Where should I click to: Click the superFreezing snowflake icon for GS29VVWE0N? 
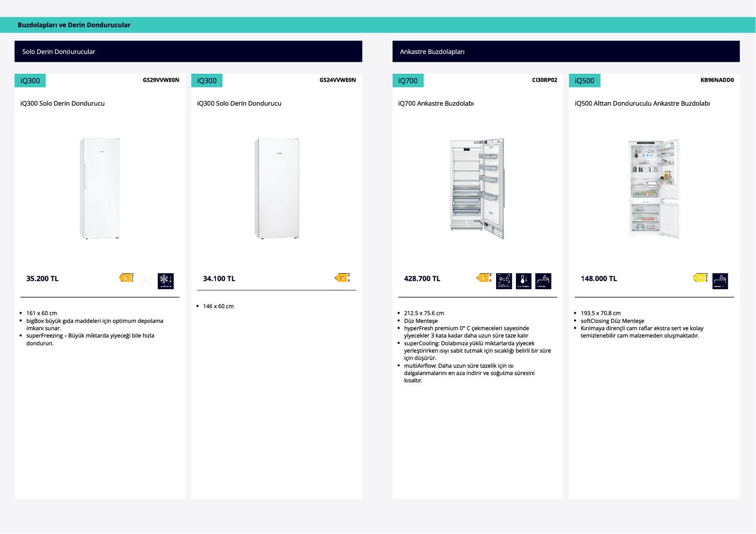[166, 281]
